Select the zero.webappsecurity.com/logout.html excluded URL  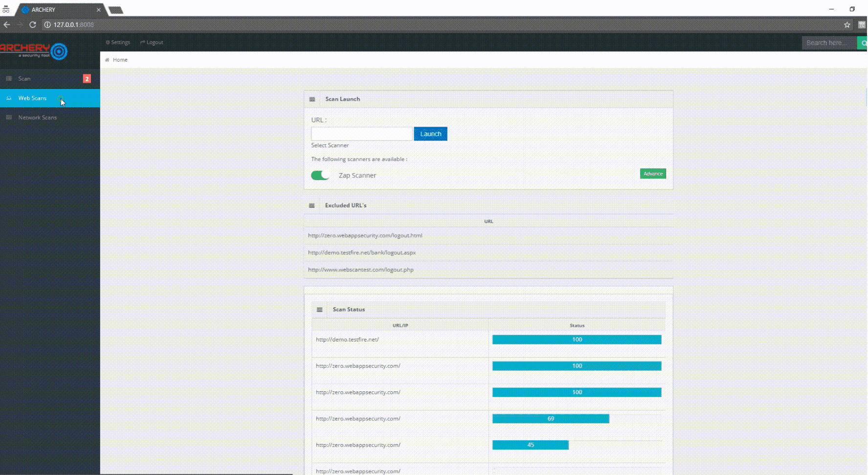365,235
